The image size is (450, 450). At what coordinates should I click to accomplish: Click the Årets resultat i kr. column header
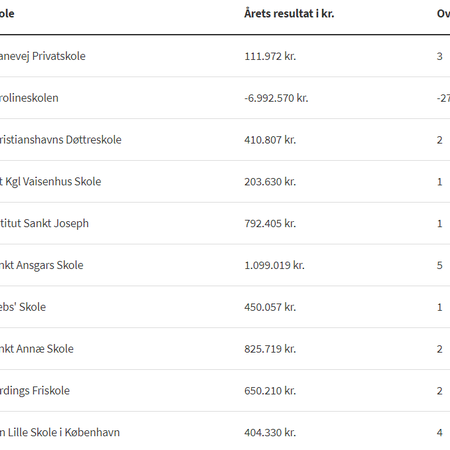tap(289, 14)
